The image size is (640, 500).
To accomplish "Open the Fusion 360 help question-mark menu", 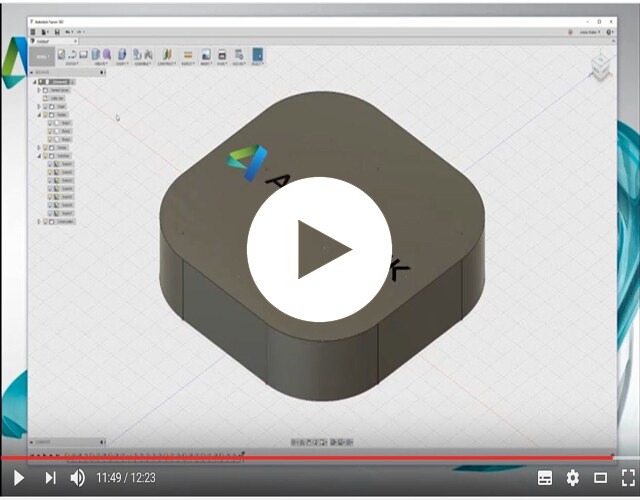I will pyautogui.click(x=610, y=32).
